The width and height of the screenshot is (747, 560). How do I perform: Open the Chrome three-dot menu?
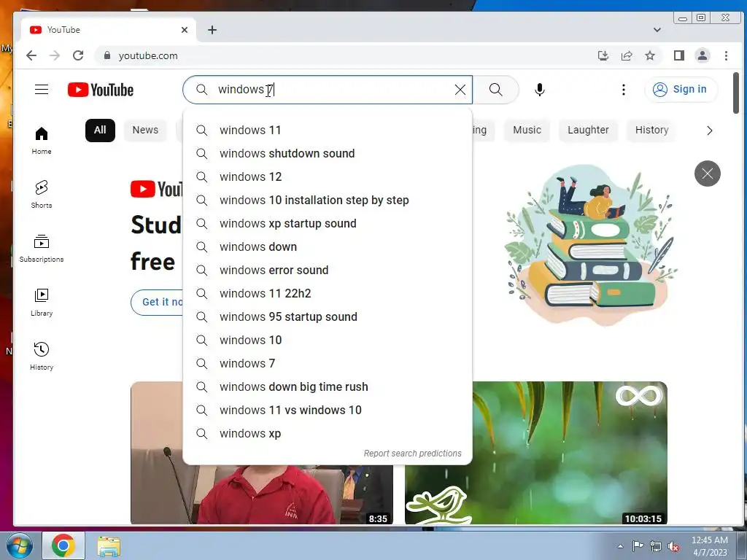pos(726,55)
